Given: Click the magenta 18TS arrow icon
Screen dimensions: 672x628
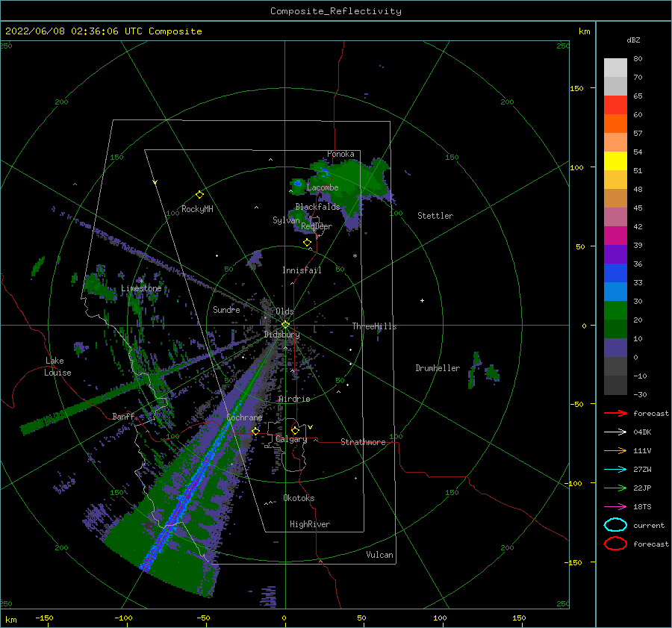Looking at the screenshot, I should point(615,507).
